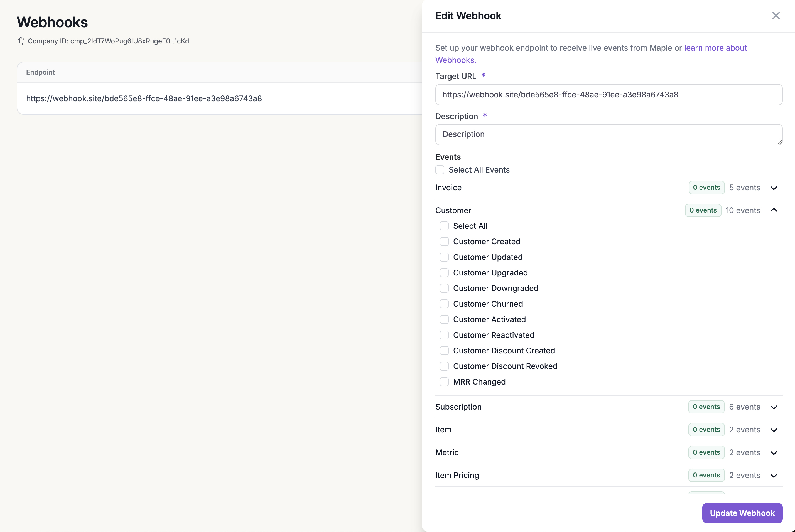The height and width of the screenshot is (532, 795).
Task: Expand the Subscription events section
Action: (x=774, y=407)
